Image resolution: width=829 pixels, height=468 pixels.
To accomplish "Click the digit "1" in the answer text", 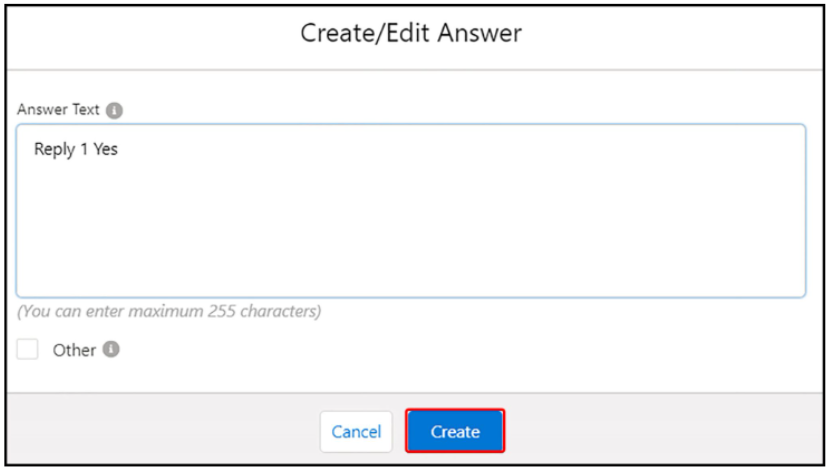I will (84, 150).
